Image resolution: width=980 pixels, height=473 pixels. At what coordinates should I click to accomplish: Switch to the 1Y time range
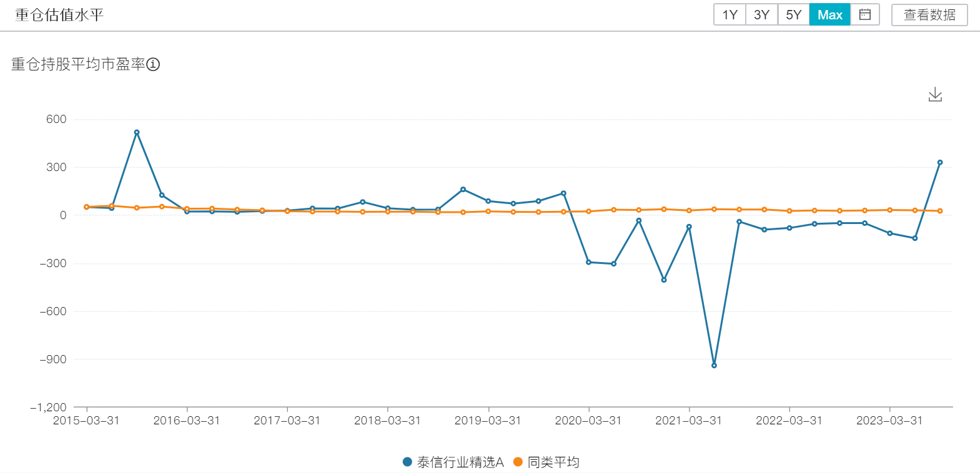pos(730,14)
